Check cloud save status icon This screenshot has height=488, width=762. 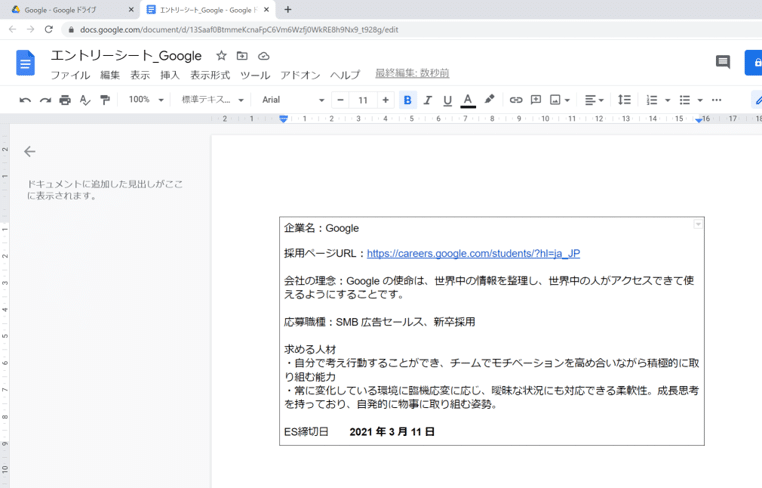tap(263, 56)
